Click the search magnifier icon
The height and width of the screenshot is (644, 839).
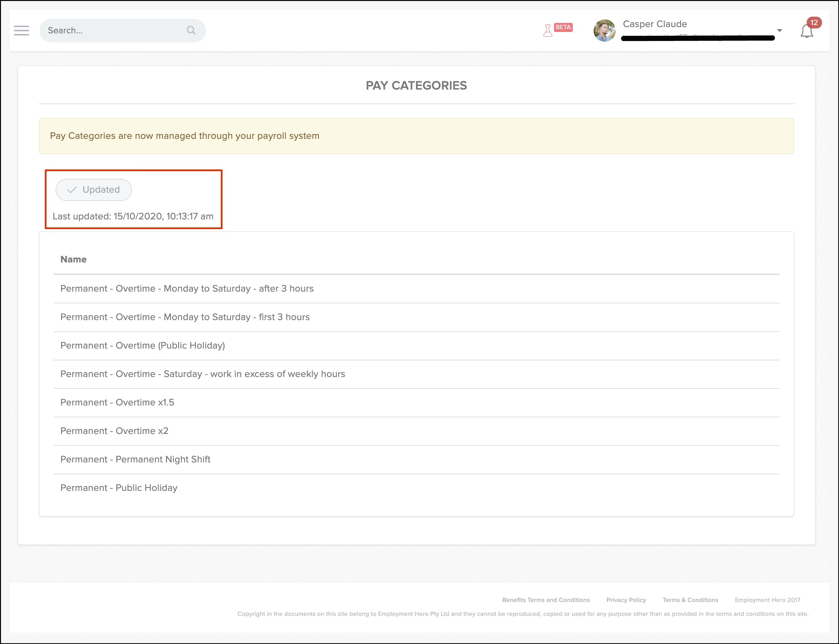click(x=191, y=30)
